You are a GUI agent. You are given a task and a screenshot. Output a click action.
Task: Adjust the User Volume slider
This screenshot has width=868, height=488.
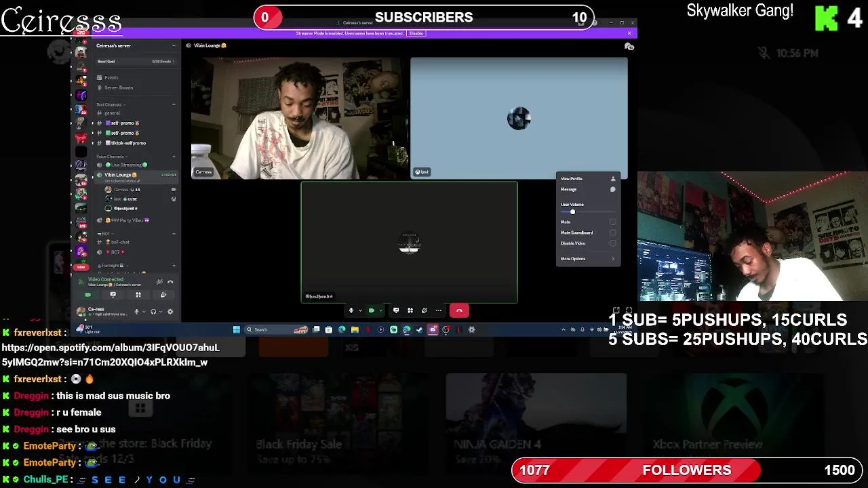click(x=587, y=212)
